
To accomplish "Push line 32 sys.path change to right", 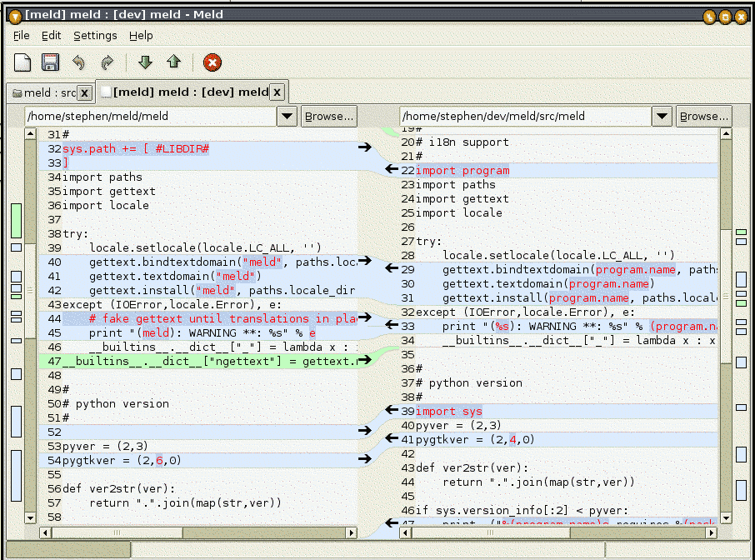I will point(363,147).
